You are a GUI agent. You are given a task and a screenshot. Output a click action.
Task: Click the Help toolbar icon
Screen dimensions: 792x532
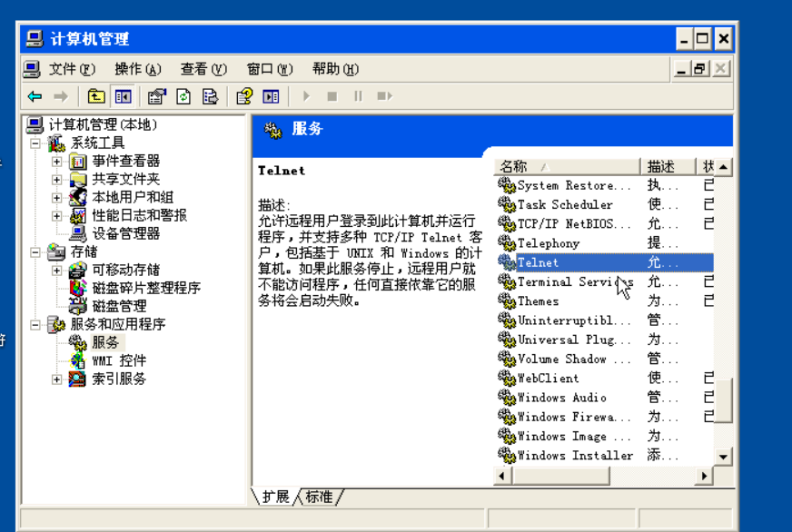click(x=244, y=96)
